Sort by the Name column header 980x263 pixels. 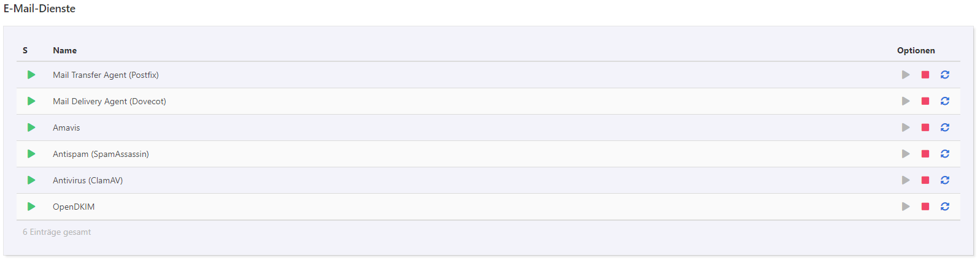click(x=64, y=50)
